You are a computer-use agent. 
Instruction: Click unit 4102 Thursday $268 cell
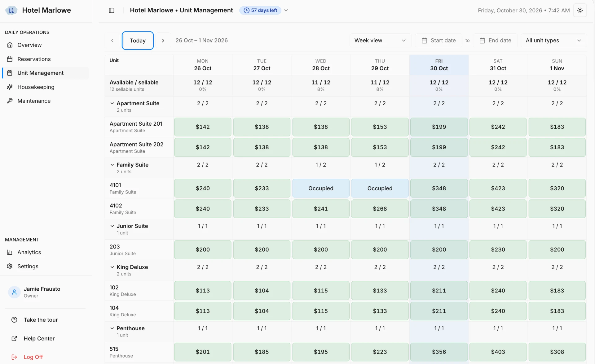coord(380,209)
